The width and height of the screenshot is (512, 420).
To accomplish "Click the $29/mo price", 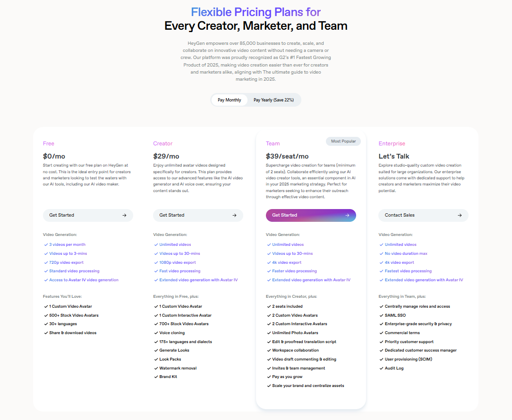I will click(166, 156).
